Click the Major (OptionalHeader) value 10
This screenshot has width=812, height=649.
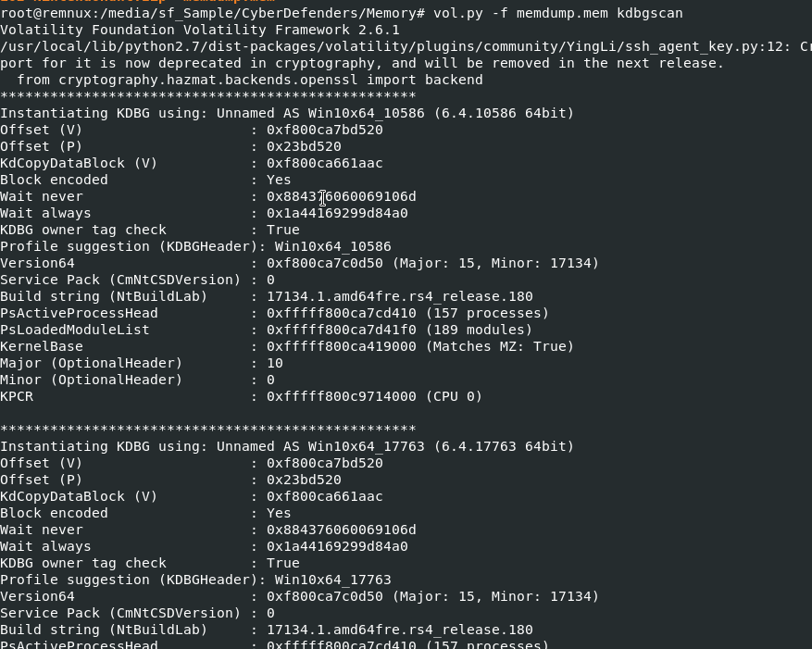tap(275, 363)
